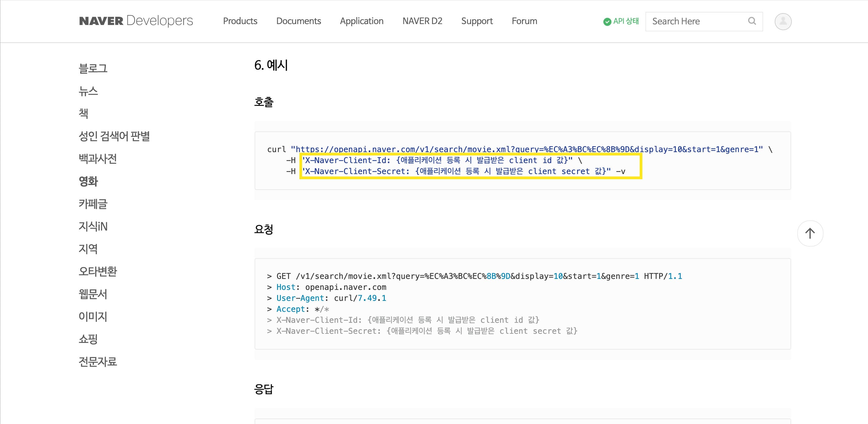The image size is (868, 424).
Task: Open the Products menu
Action: click(x=240, y=21)
